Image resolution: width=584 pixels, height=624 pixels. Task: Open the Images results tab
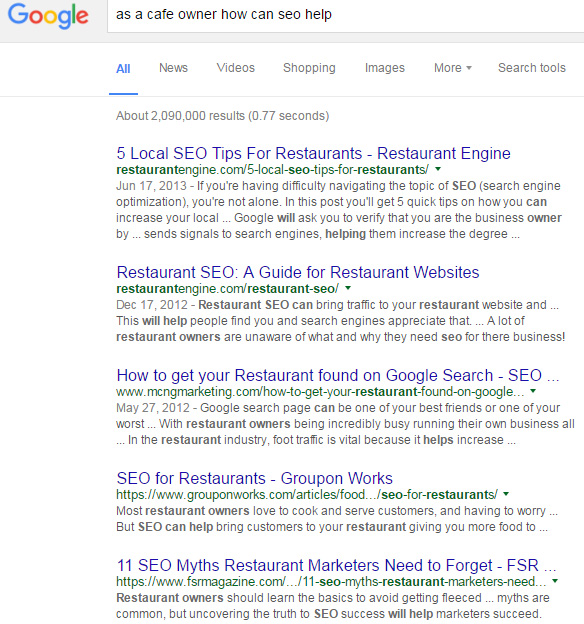click(385, 68)
